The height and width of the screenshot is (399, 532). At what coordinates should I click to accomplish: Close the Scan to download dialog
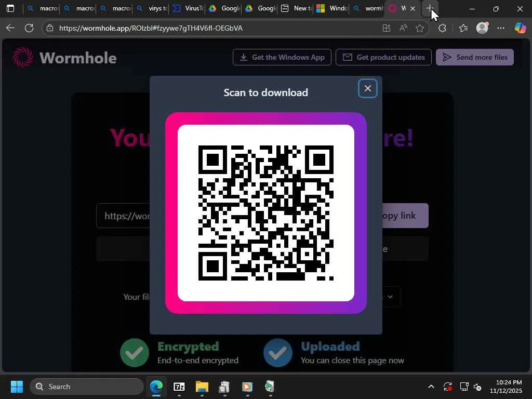(367, 88)
